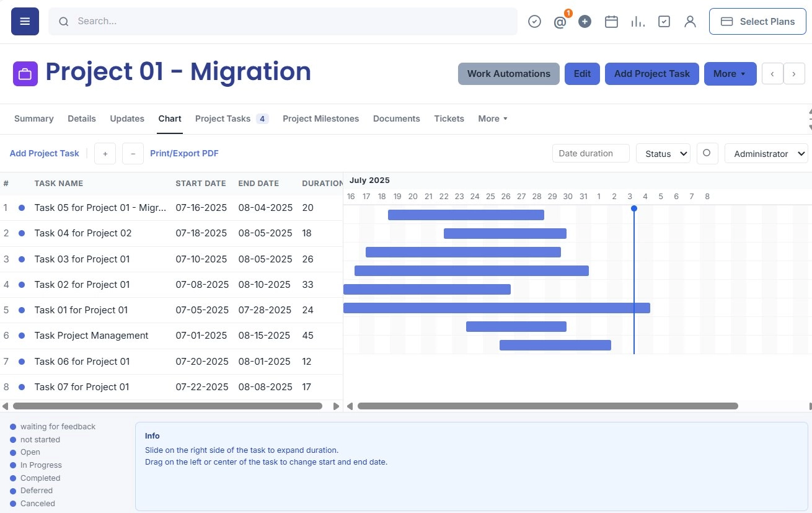Zoom in chart with plus button
The image size is (812, 513).
(105, 153)
